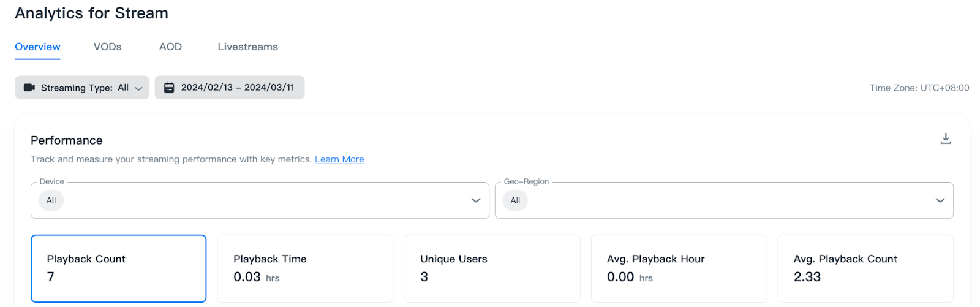Select the Avg. Playback Count metric card
This screenshot has width=980, height=307.
pyautogui.click(x=865, y=268)
